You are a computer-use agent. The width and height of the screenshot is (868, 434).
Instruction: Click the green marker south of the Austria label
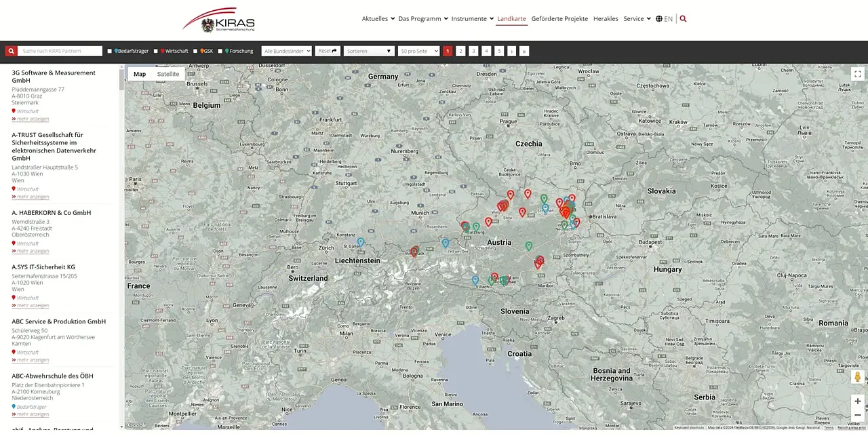click(x=529, y=245)
